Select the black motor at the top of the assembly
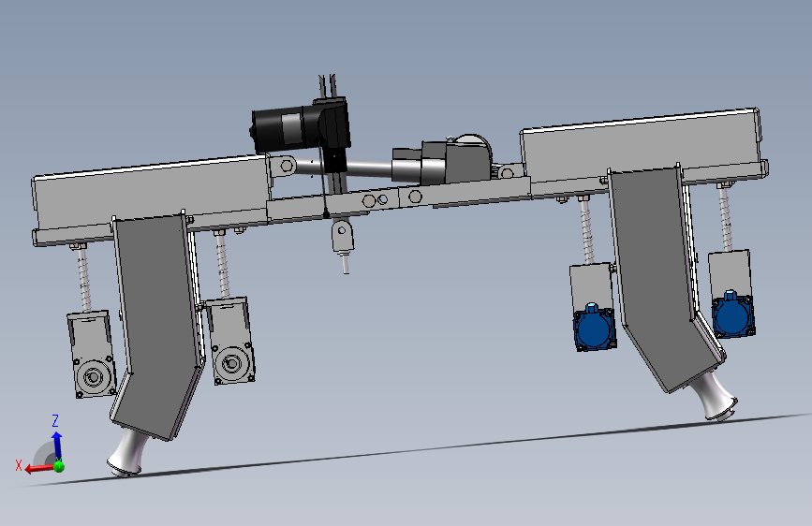Screen dimensions: 812x526 pyautogui.click(x=301, y=125)
